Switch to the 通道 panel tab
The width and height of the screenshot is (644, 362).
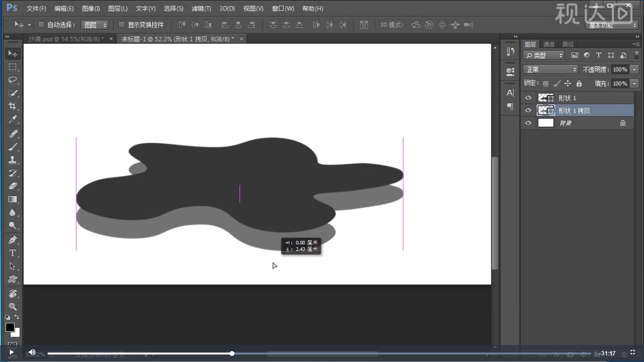[x=549, y=44]
